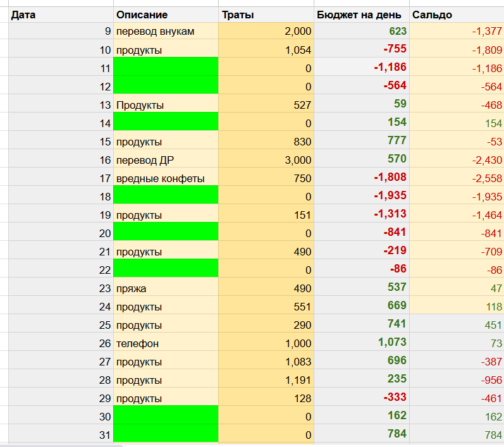Click the cell 'пряжа'
This screenshot has width=504, height=447.
tap(166, 288)
